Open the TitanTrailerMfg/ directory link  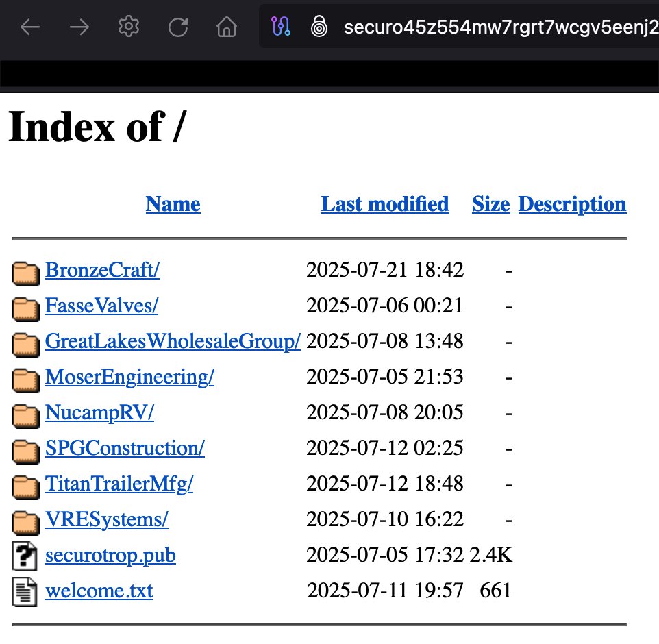[x=119, y=484]
